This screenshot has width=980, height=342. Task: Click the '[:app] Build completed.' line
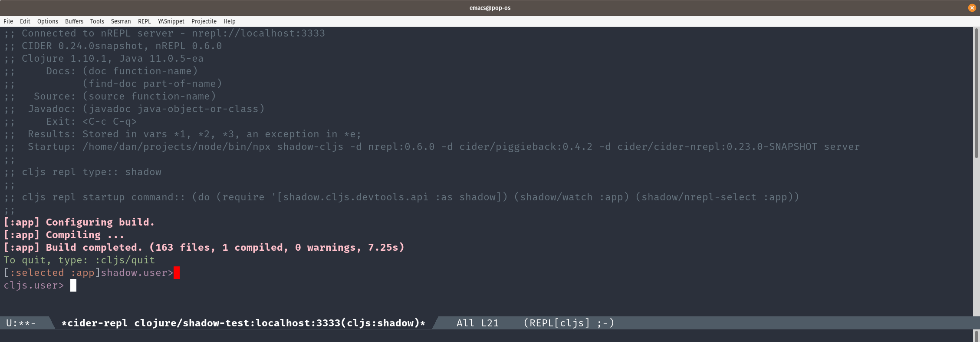point(204,248)
